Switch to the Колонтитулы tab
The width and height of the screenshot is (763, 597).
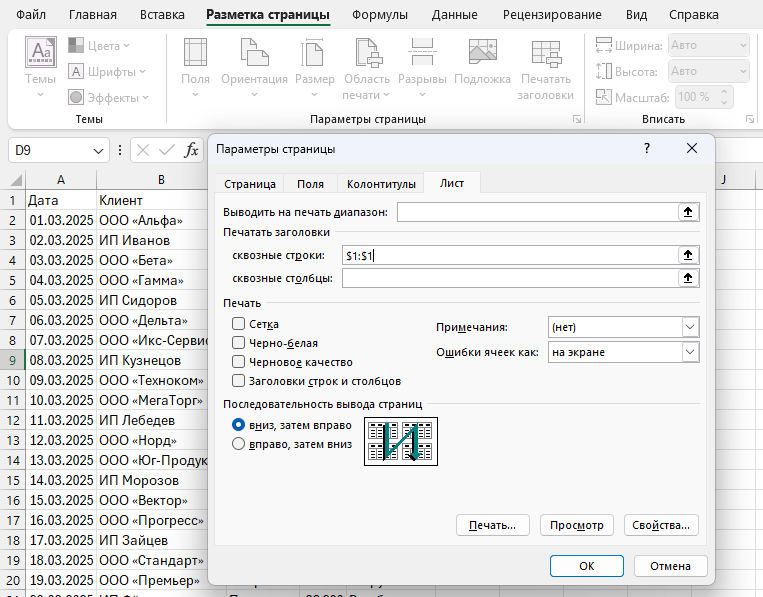tap(380, 184)
